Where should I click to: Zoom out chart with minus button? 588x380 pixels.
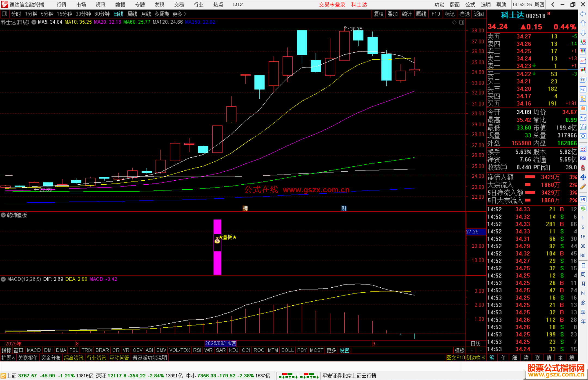(x=481, y=350)
